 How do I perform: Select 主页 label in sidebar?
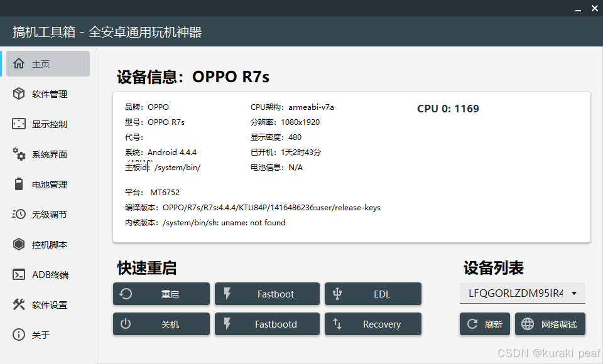[x=41, y=64]
